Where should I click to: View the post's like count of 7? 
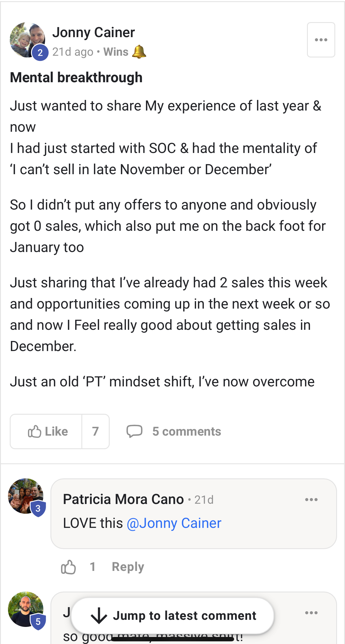[x=95, y=431]
